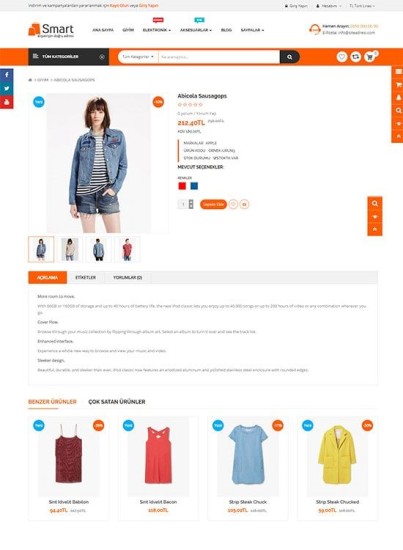Select the red color swatch

(182, 186)
